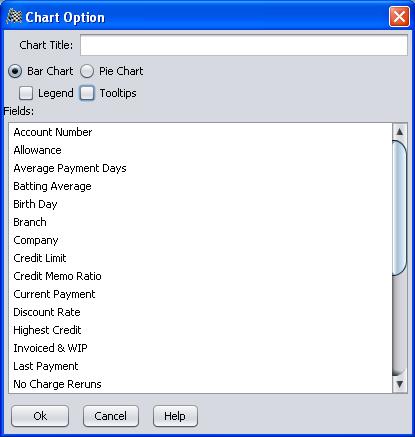Close the Chart Option dialog
The height and width of the screenshot is (437, 415).
click(x=399, y=17)
